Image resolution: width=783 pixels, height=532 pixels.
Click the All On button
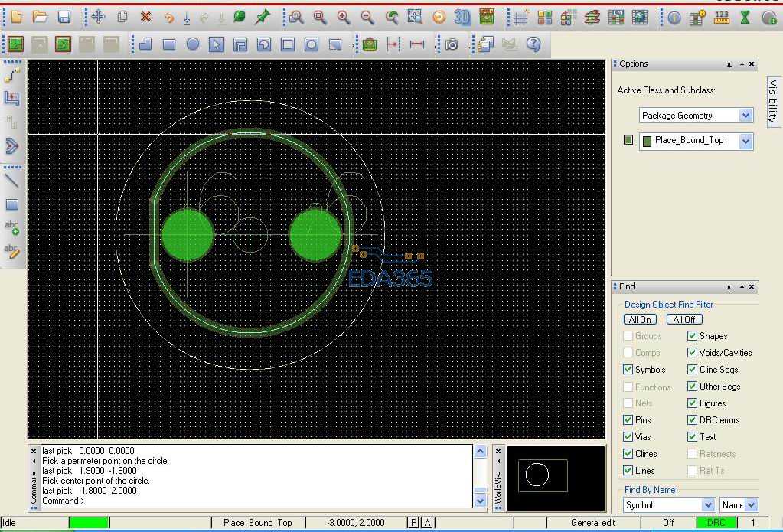pyautogui.click(x=640, y=319)
